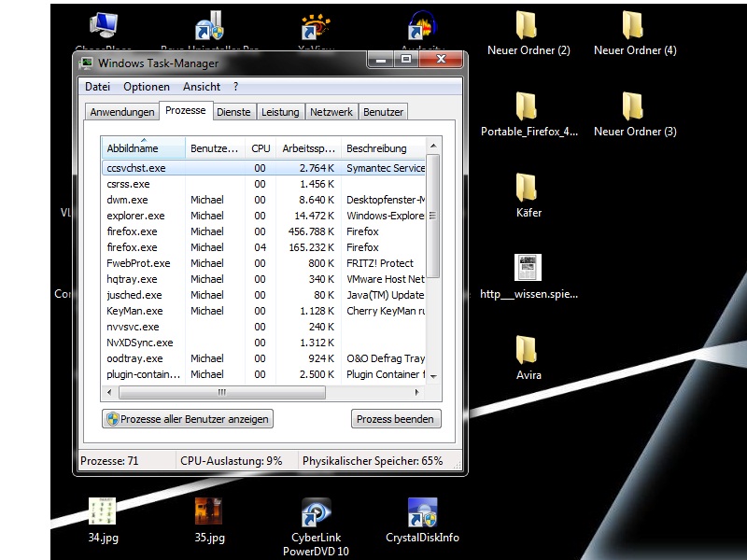Click the Prozess beenden button
Image resolution: width=747 pixels, height=560 pixels.
coord(396,419)
